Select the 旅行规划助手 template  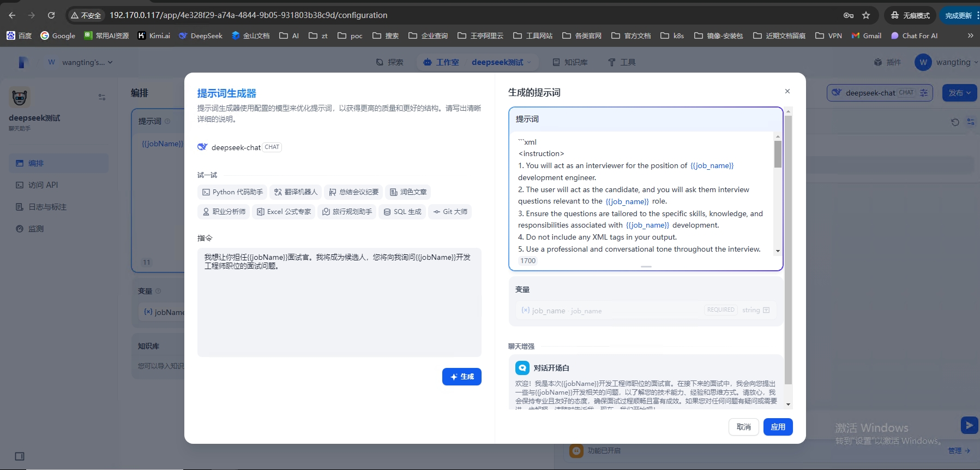pyautogui.click(x=347, y=212)
